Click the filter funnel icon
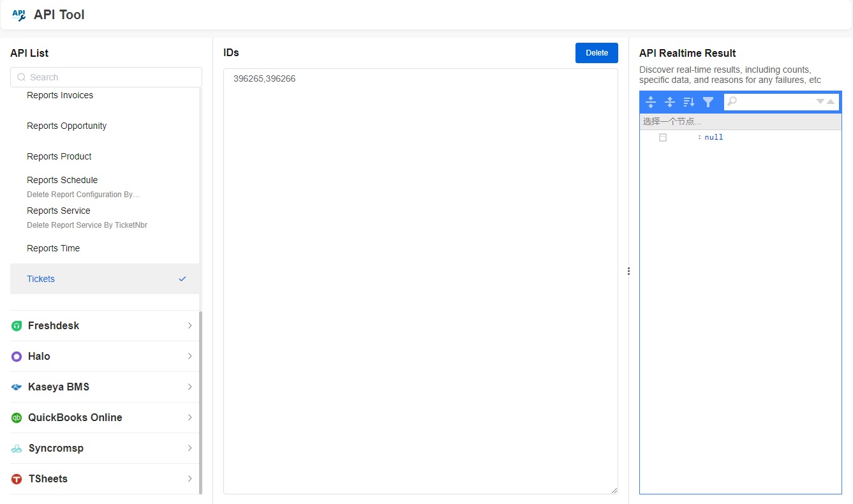The image size is (853, 504). 708,102
